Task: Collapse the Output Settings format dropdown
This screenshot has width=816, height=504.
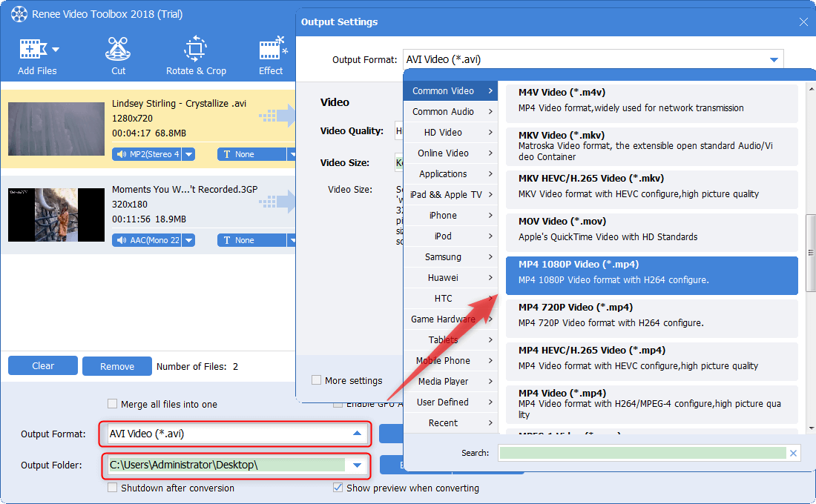Action: (x=774, y=59)
